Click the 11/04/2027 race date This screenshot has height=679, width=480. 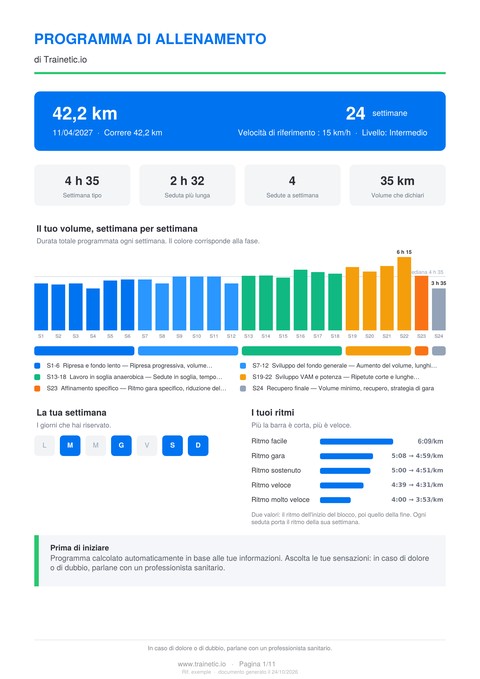[73, 133]
